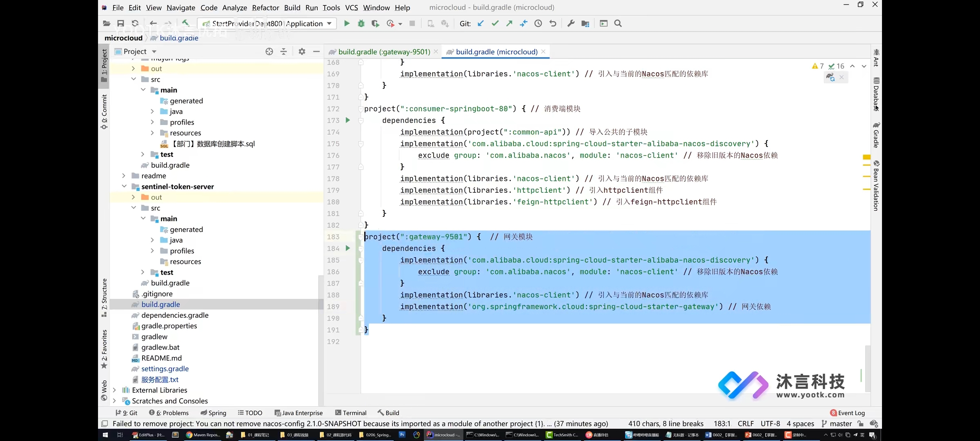Screen dimensions: 980x441
Task: Open Windows Start menu
Action: point(105,435)
